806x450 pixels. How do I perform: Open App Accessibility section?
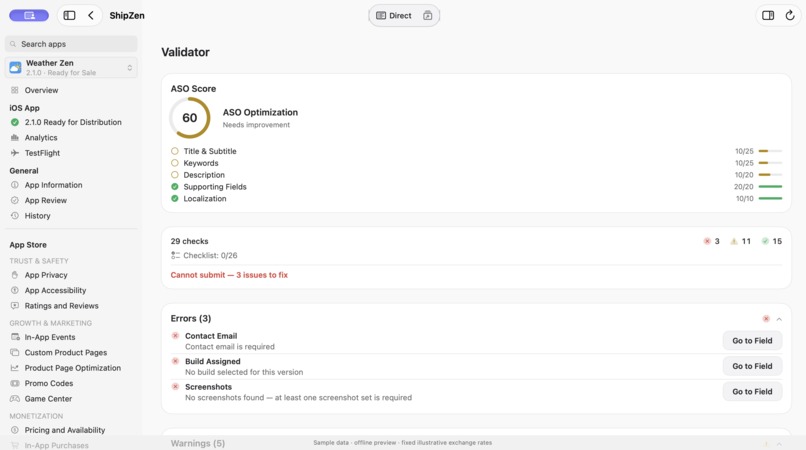pyautogui.click(x=55, y=290)
